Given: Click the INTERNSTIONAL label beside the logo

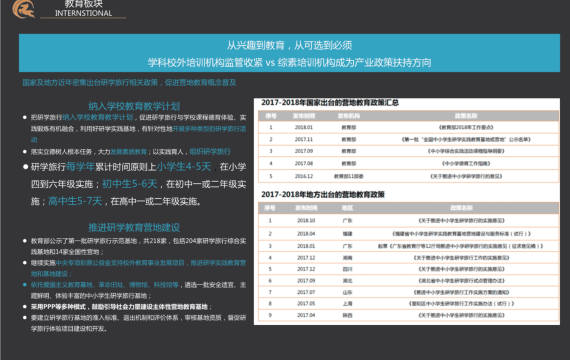Looking at the screenshot, I should click(x=84, y=13).
